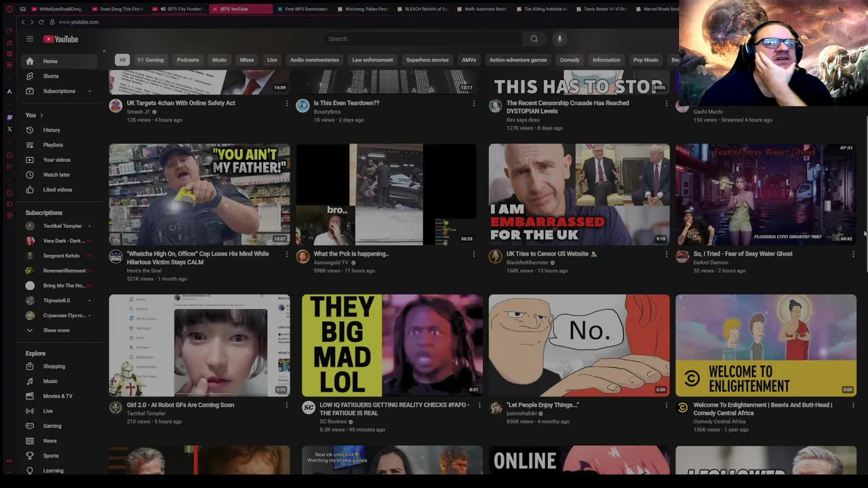The height and width of the screenshot is (488, 868).
Task: Switch to Free MP3 Downloader browser tab
Action: 302,9
